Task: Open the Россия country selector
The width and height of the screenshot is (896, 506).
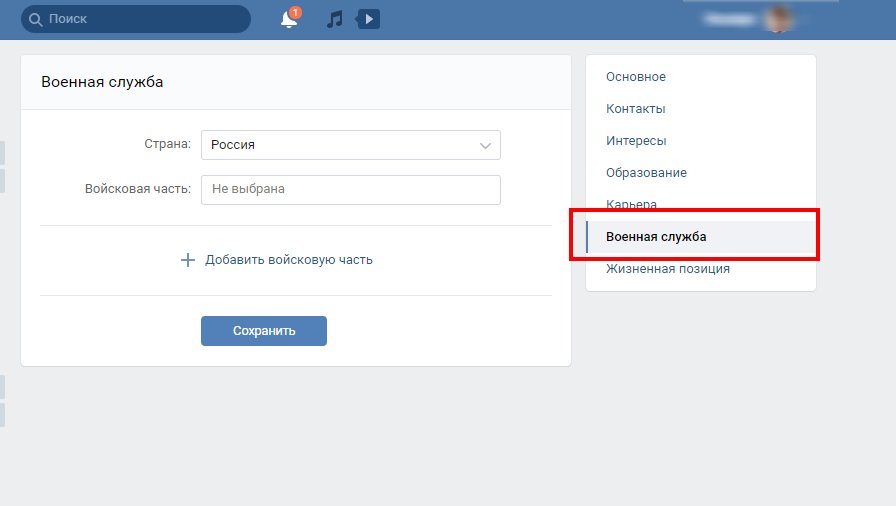Action: pos(351,145)
